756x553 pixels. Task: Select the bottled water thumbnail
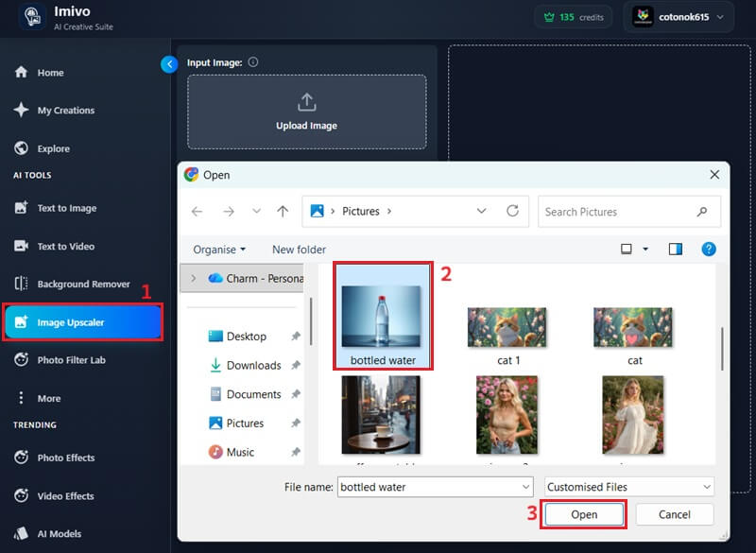click(x=383, y=317)
